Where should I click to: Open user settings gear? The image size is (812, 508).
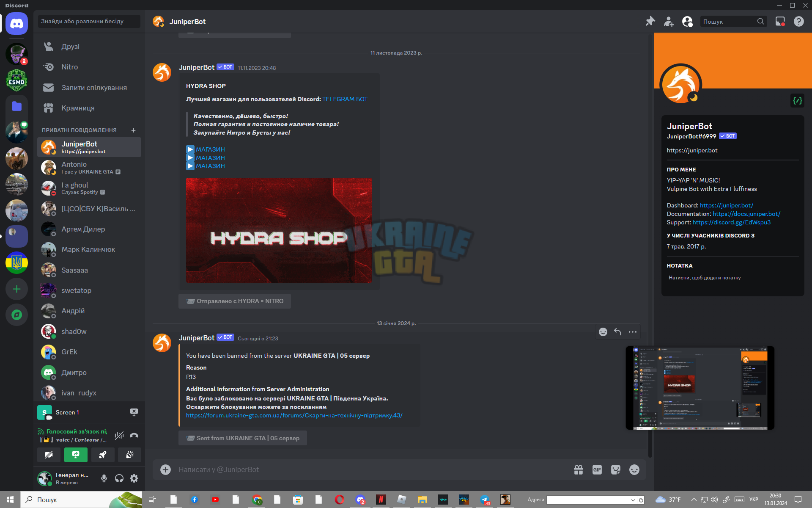(x=134, y=478)
